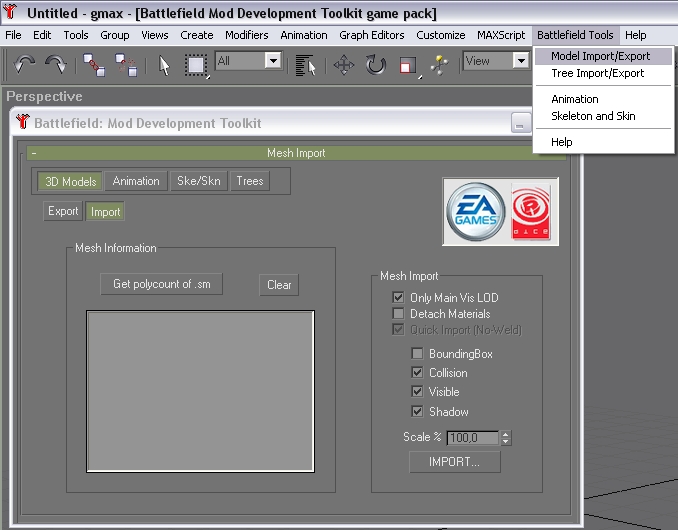Select the Export mode button

coord(63,211)
